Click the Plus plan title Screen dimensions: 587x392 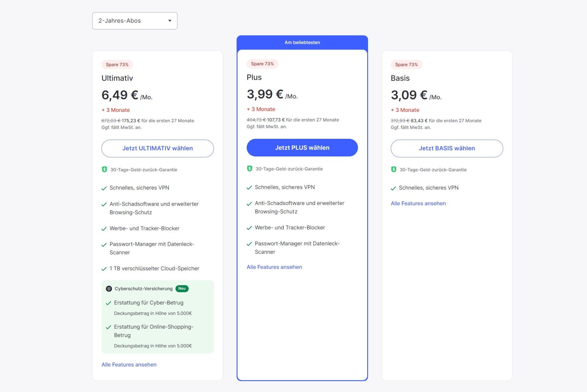pos(254,77)
